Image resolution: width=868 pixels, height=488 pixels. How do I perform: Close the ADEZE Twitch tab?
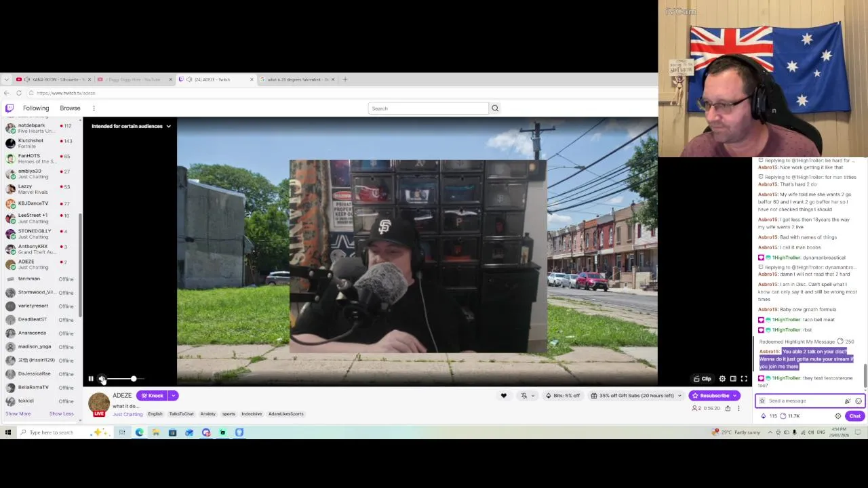point(252,79)
